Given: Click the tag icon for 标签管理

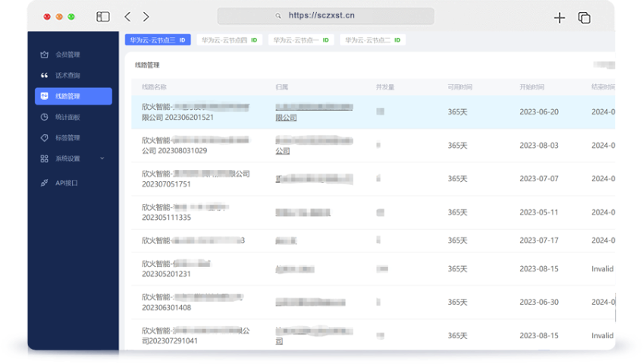Looking at the screenshot, I should (x=44, y=138).
